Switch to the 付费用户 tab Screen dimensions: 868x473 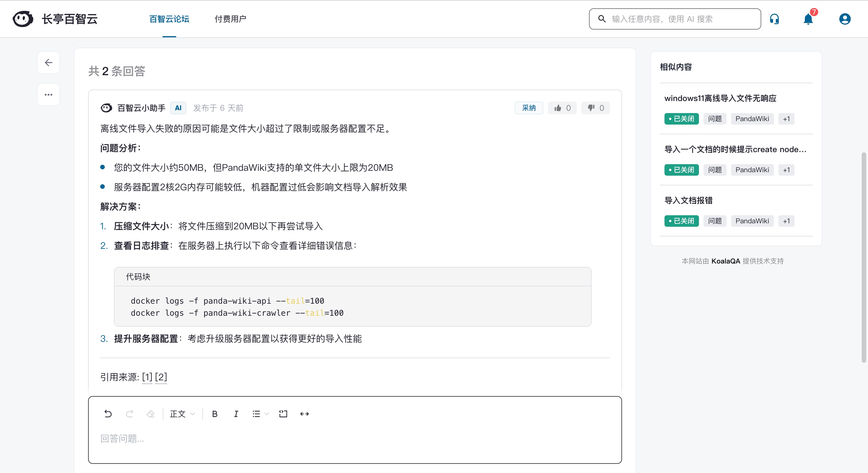[x=230, y=19]
